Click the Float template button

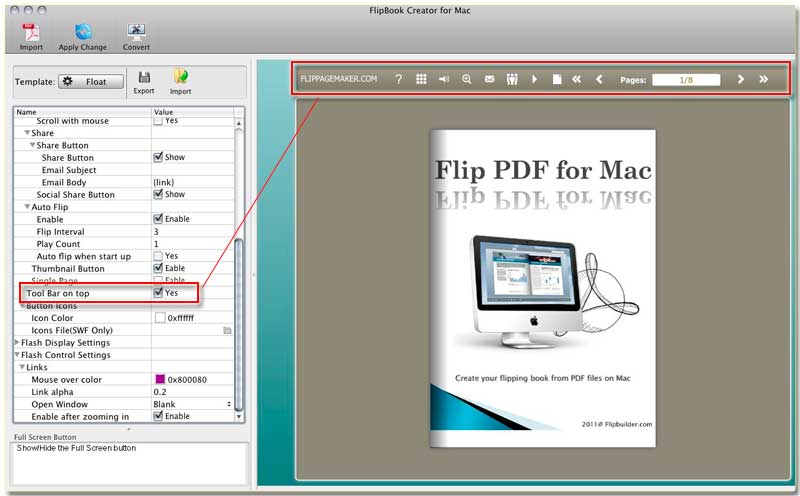click(90, 82)
